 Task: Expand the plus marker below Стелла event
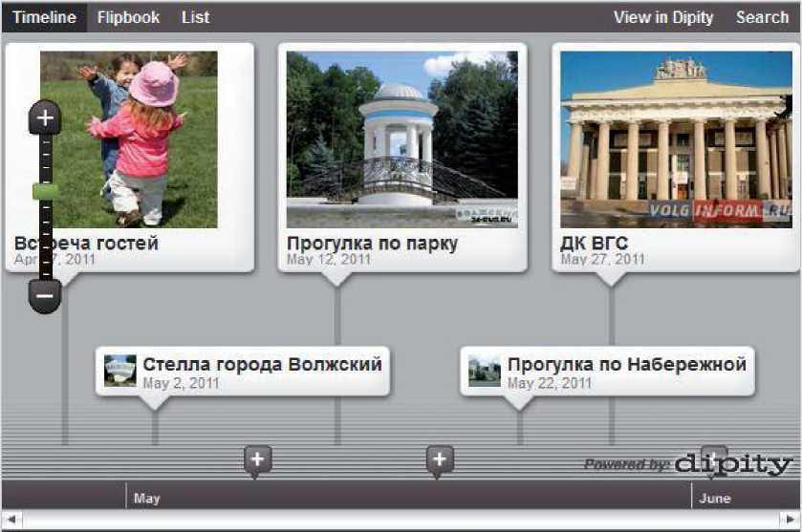click(257, 460)
